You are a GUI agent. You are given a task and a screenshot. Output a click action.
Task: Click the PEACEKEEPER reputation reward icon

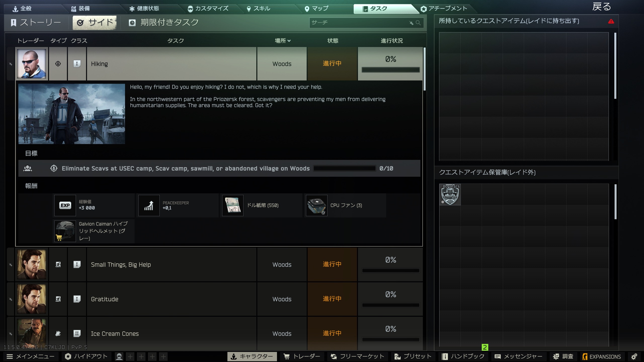pos(149,205)
